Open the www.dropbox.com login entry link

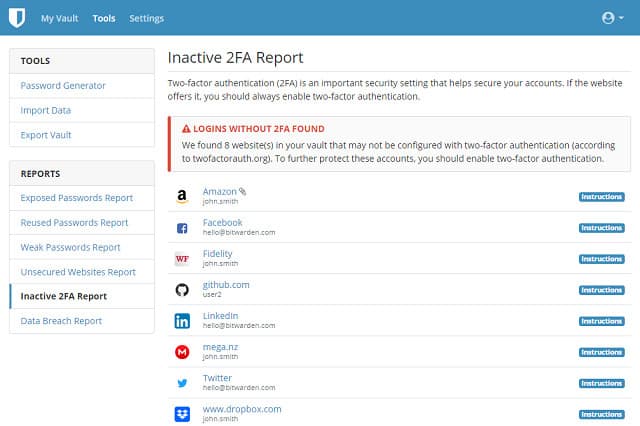click(x=242, y=409)
